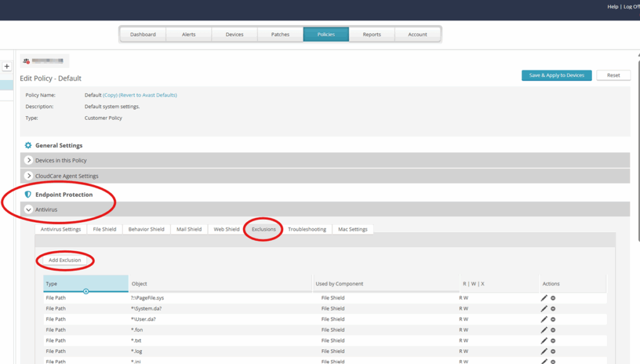Sort by Used by Component column

386,283
